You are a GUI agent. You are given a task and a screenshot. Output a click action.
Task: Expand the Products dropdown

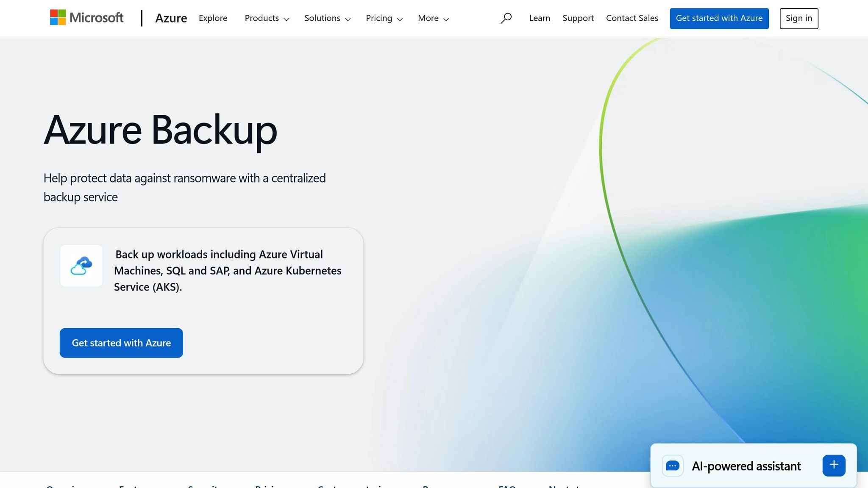(267, 18)
